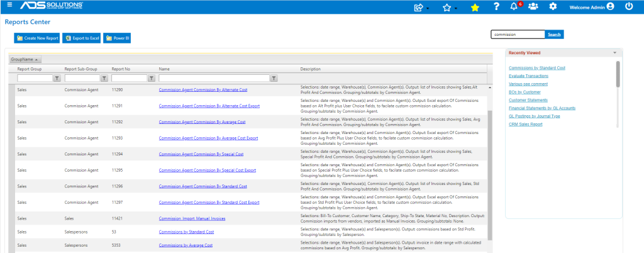Viewport: 644px width, 253px height.
Task: Open Commission Agent Commission By Alternate Cost report
Action: [x=203, y=89]
